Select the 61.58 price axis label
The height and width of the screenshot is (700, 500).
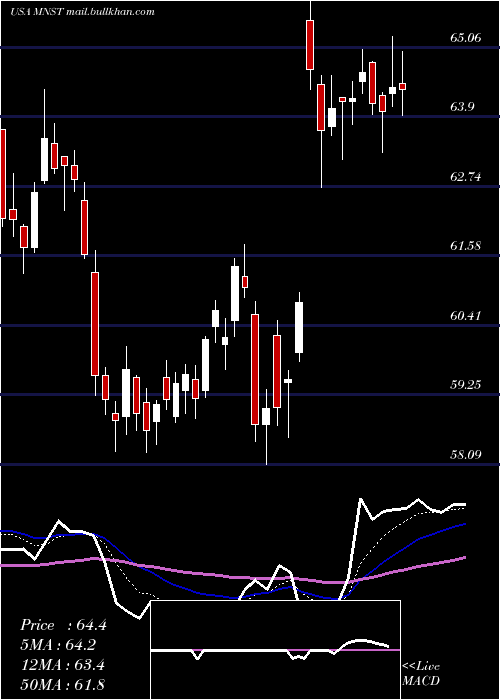[x=466, y=246]
